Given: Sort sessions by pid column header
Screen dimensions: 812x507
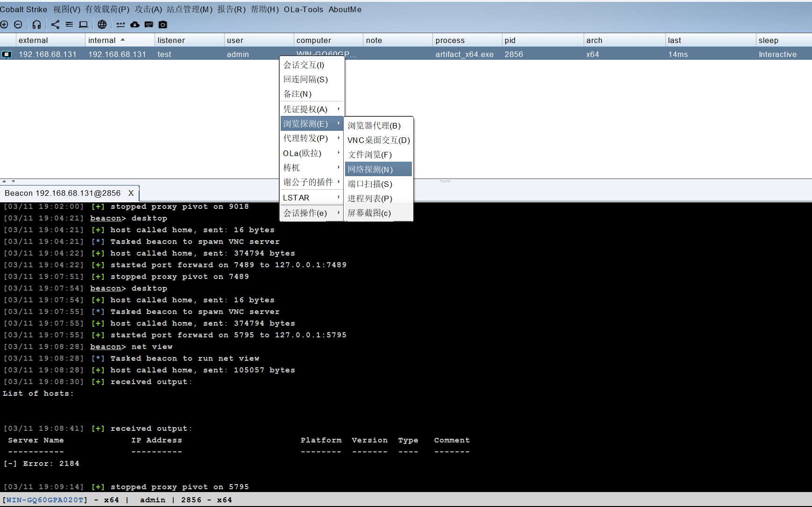Looking at the screenshot, I should pyautogui.click(x=543, y=40).
